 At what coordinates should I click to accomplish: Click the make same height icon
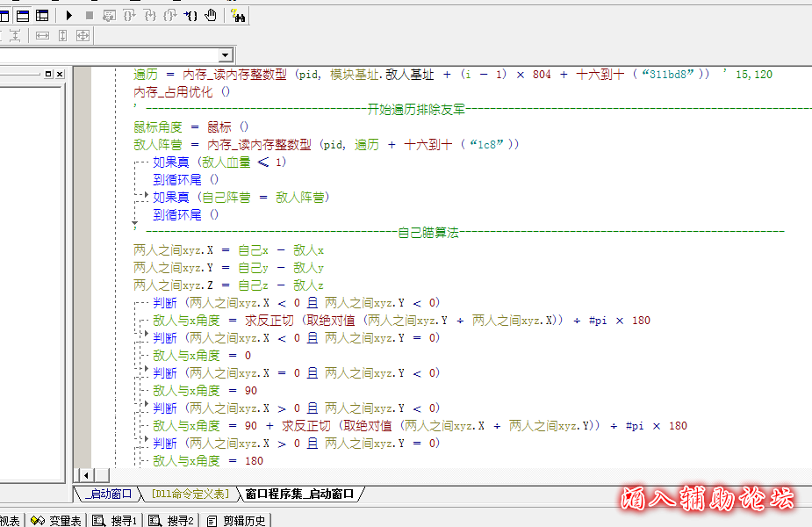pyautogui.click(x=62, y=36)
